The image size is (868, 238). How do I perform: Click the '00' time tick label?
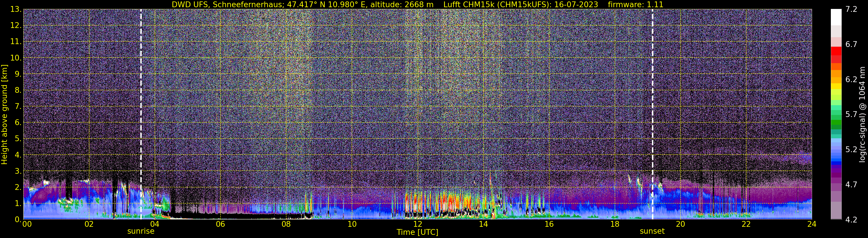point(27,224)
